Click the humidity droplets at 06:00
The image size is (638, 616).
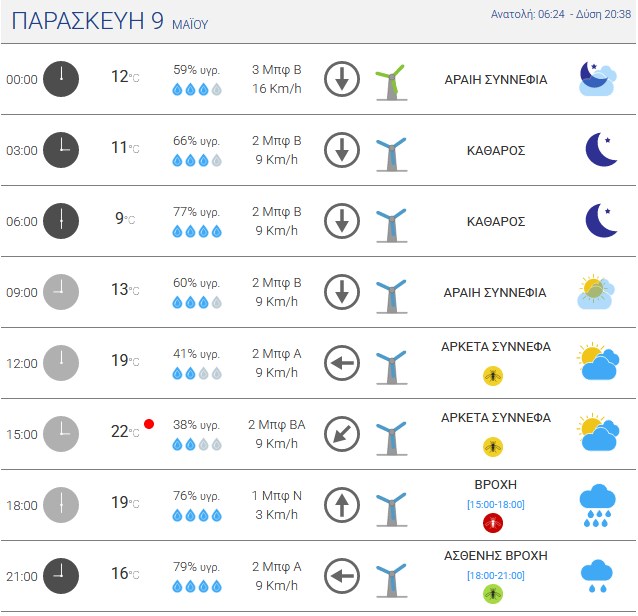[x=197, y=232]
